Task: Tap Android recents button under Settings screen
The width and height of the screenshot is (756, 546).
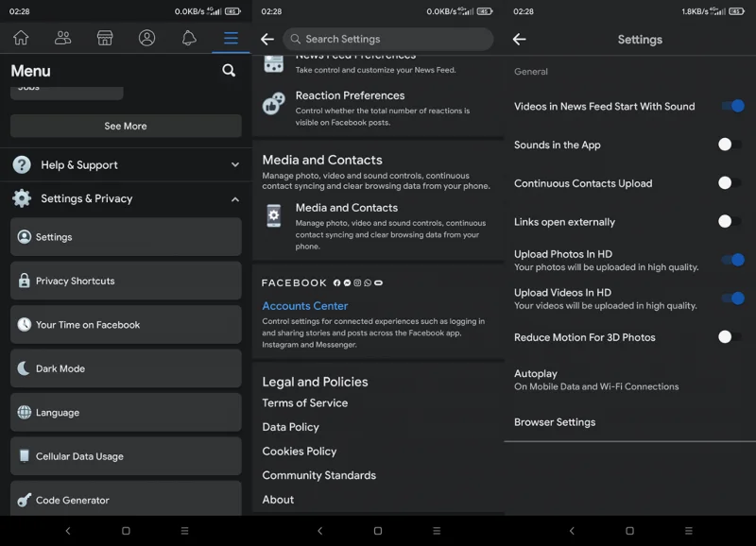Action: [689, 531]
